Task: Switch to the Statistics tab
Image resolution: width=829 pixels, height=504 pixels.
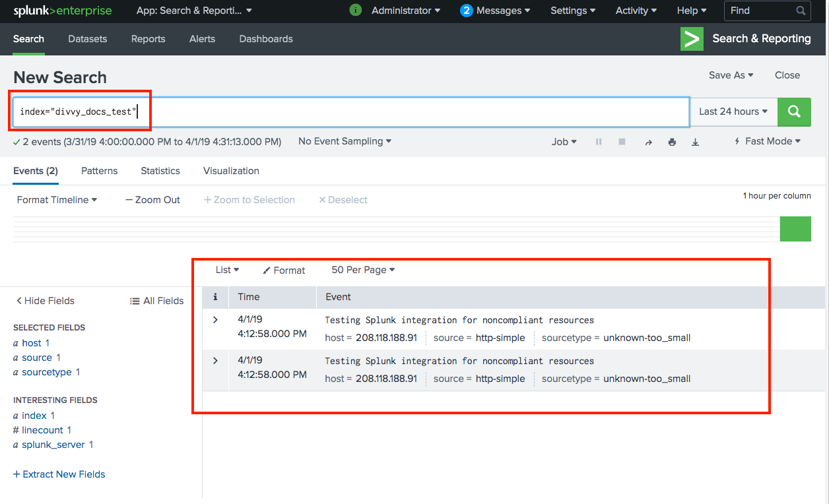Action: click(160, 171)
